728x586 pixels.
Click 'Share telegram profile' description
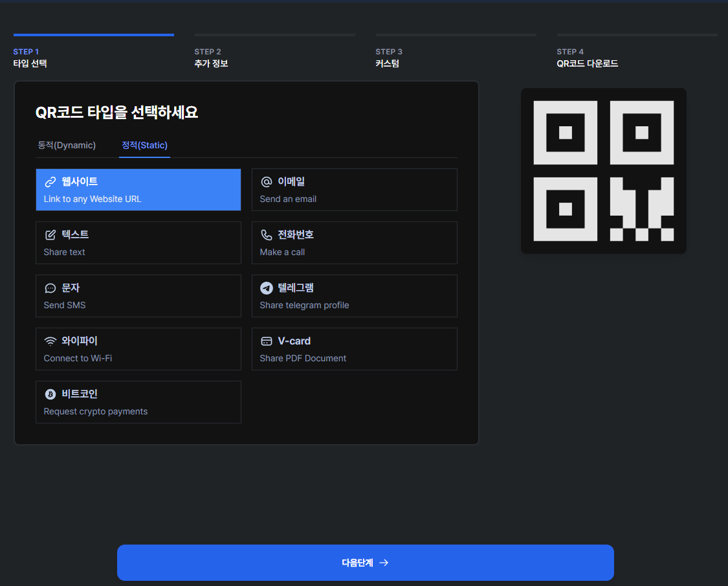tap(305, 306)
